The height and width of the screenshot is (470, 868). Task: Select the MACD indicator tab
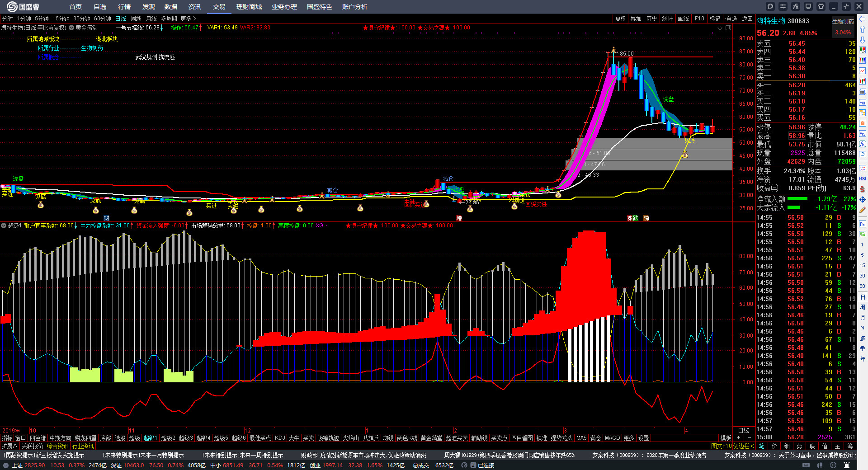[x=612, y=437]
